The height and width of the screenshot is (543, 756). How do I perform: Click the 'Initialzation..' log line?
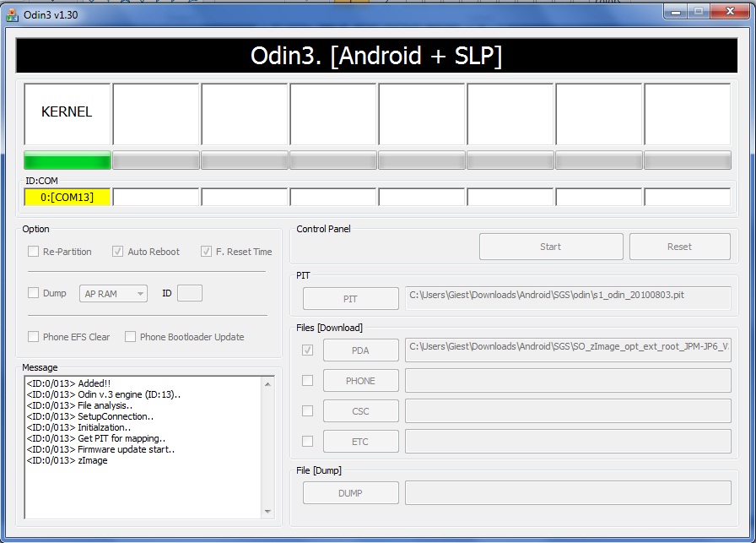[78, 427]
